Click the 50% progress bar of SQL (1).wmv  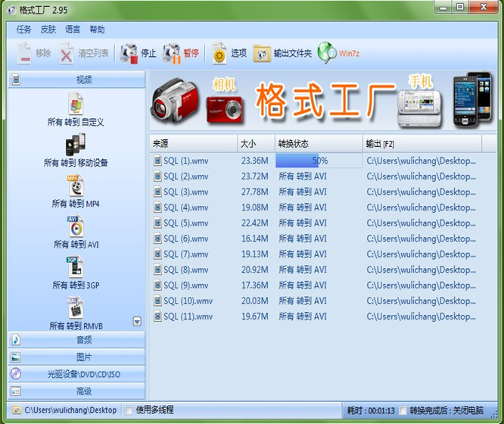tap(319, 161)
